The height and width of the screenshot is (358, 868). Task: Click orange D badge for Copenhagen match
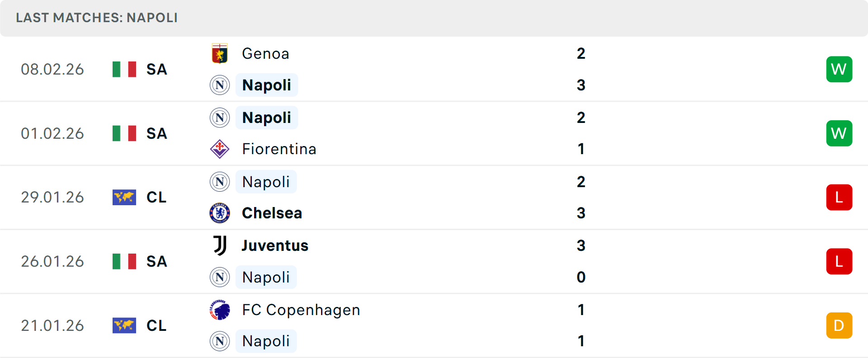(x=839, y=325)
